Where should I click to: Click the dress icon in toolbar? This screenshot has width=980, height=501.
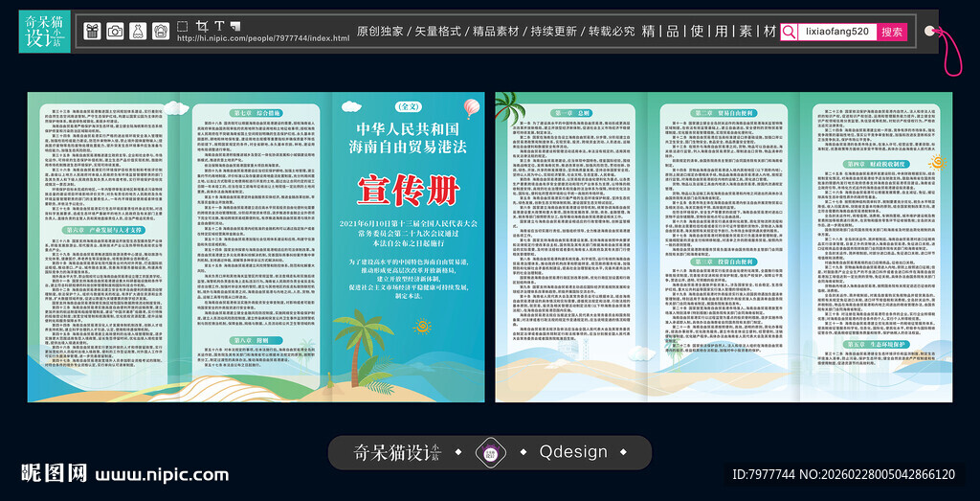(138, 32)
